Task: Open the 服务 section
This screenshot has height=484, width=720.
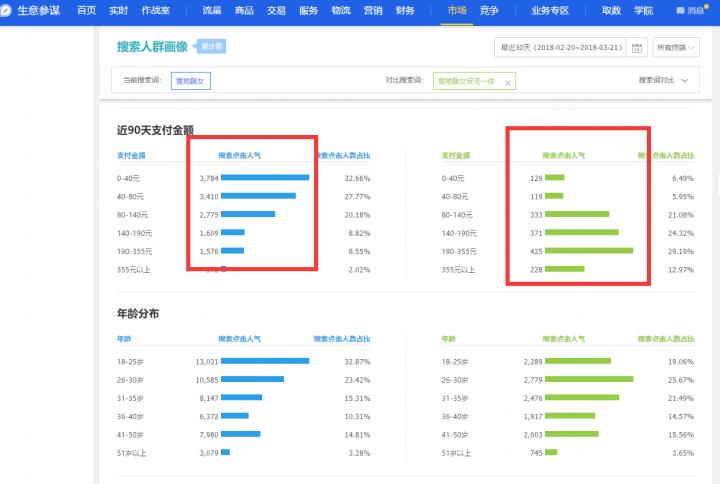Action: 309,10
